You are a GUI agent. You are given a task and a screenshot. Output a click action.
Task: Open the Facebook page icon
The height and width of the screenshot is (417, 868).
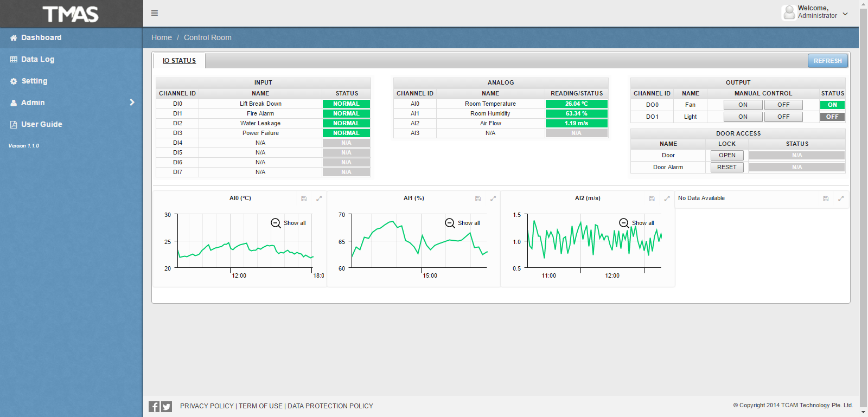(154, 406)
